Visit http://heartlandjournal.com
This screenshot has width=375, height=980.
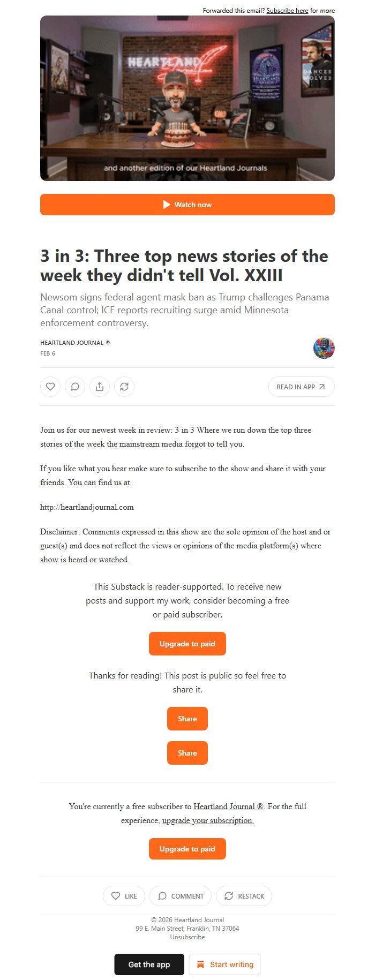point(87,507)
